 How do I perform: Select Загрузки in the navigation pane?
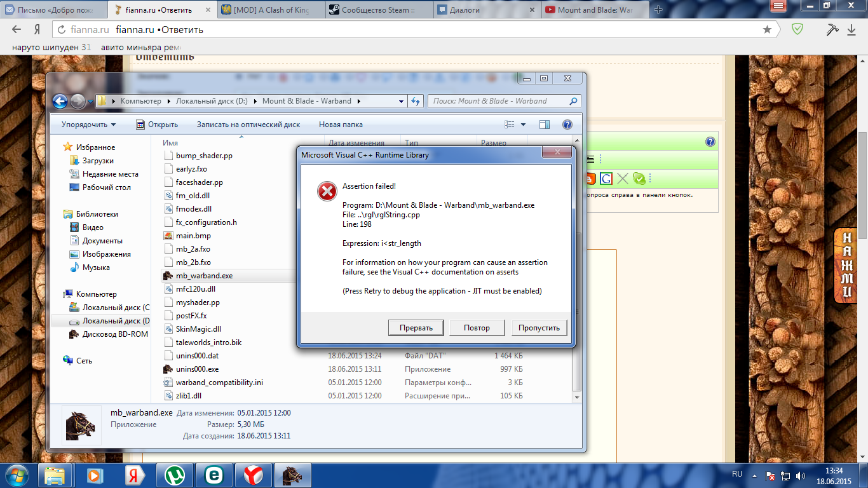[98, 161]
